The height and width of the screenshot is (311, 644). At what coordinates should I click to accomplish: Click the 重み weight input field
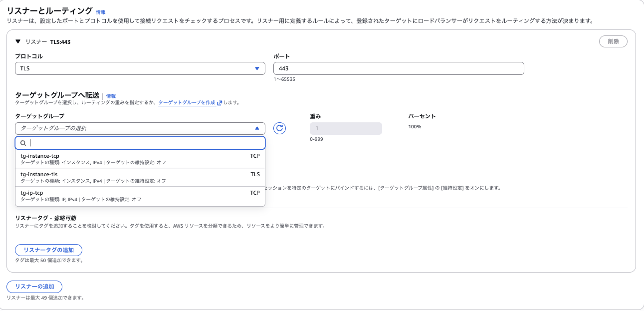(345, 128)
